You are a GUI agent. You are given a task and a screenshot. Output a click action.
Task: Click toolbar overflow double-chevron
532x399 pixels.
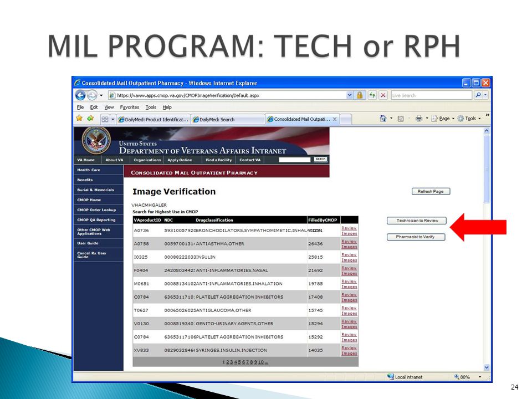coord(488,115)
